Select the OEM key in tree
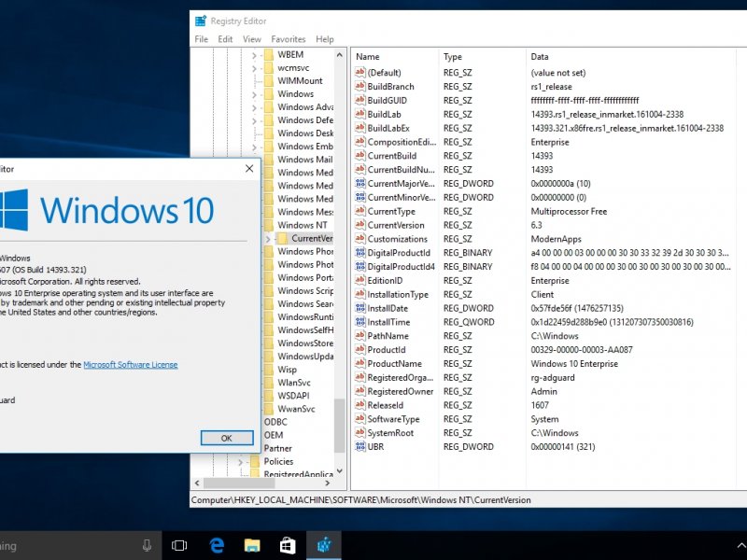This screenshot has height=560, width=747. pyautogui.click(x=274, y=435)
